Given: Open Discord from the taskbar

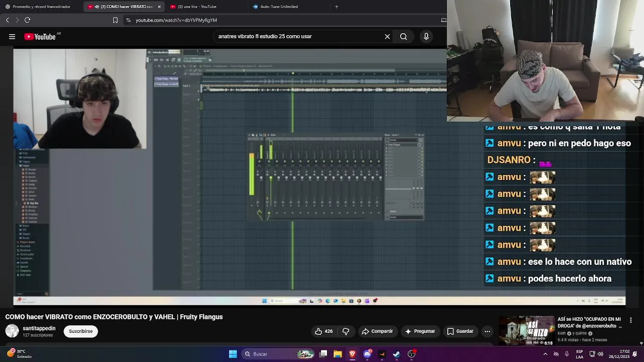Looking at the screenshot, I should (x=367, y=354).
